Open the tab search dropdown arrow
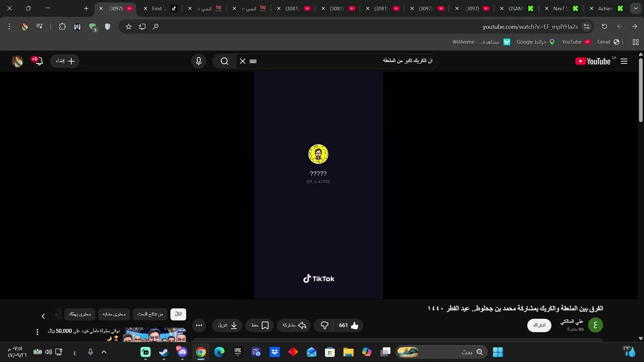This screenshot has width=644, height=362. [635, 9]
